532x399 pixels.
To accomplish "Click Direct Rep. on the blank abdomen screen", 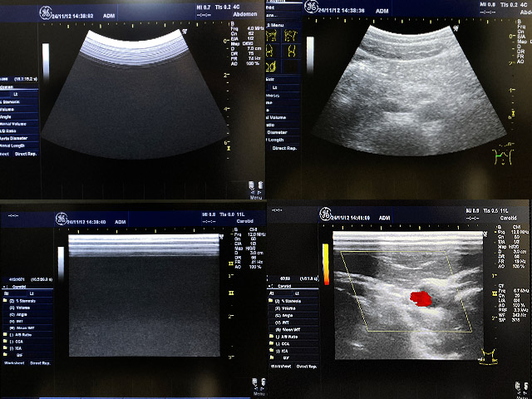I will point(26,154).
